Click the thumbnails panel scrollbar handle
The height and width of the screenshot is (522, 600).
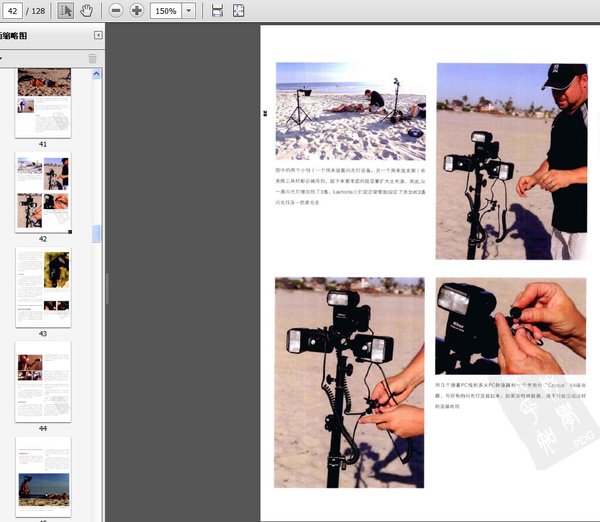[97, 233]
